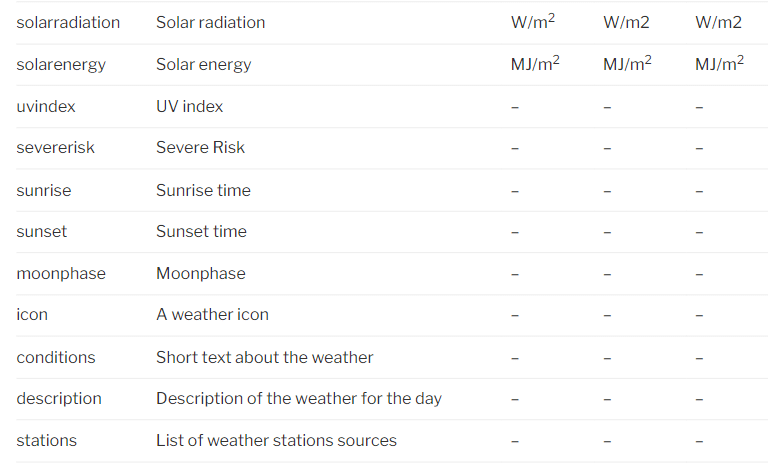Click the 'solarenergy' field name

[61, 64]
